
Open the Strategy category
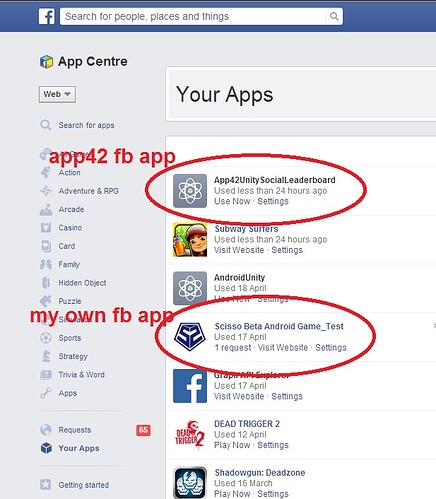pos(73,356)
